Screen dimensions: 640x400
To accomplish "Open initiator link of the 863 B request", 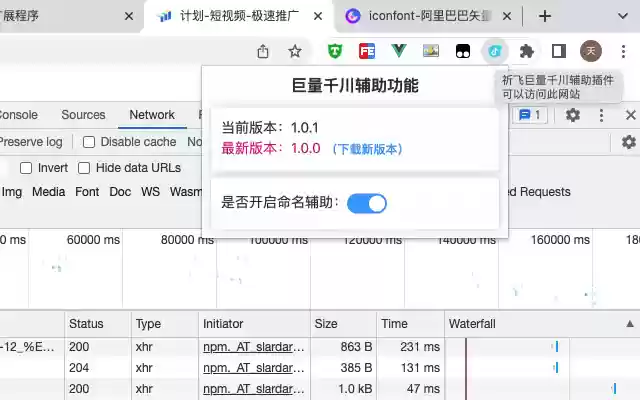I will [x=253, y=347].
